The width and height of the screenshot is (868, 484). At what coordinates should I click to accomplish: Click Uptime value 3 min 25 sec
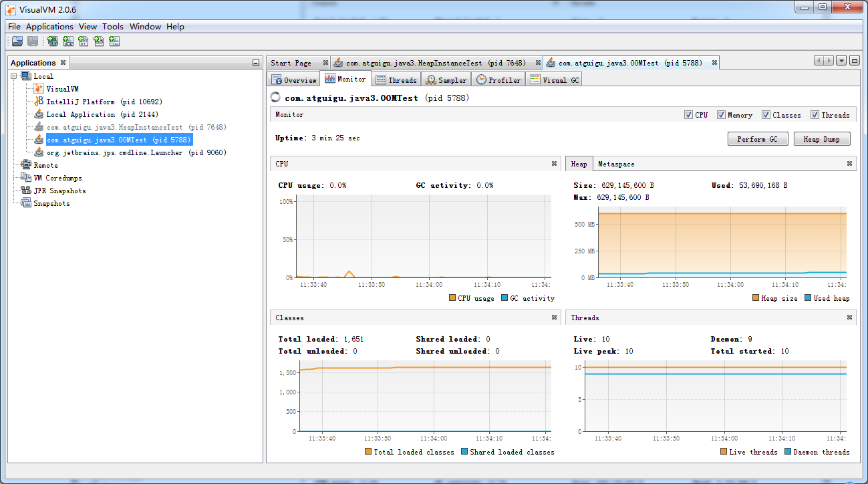pyautogui.click(x=335, y=138)
